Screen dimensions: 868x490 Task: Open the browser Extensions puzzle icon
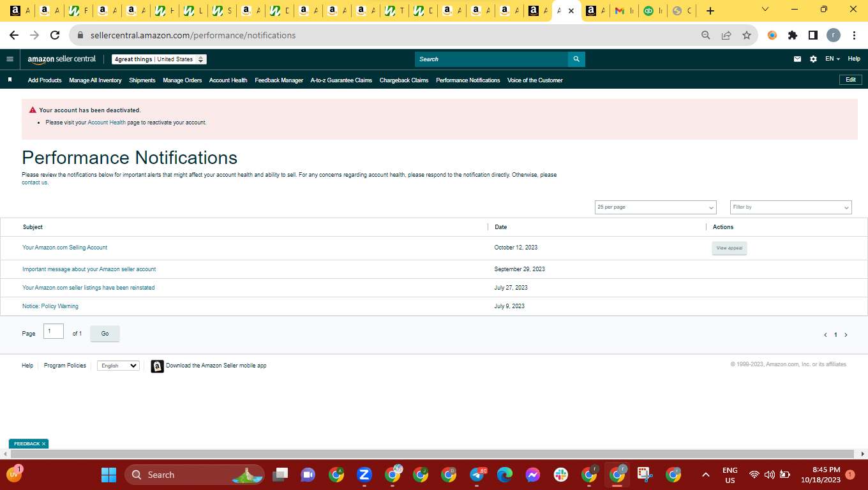pos(793,35)
